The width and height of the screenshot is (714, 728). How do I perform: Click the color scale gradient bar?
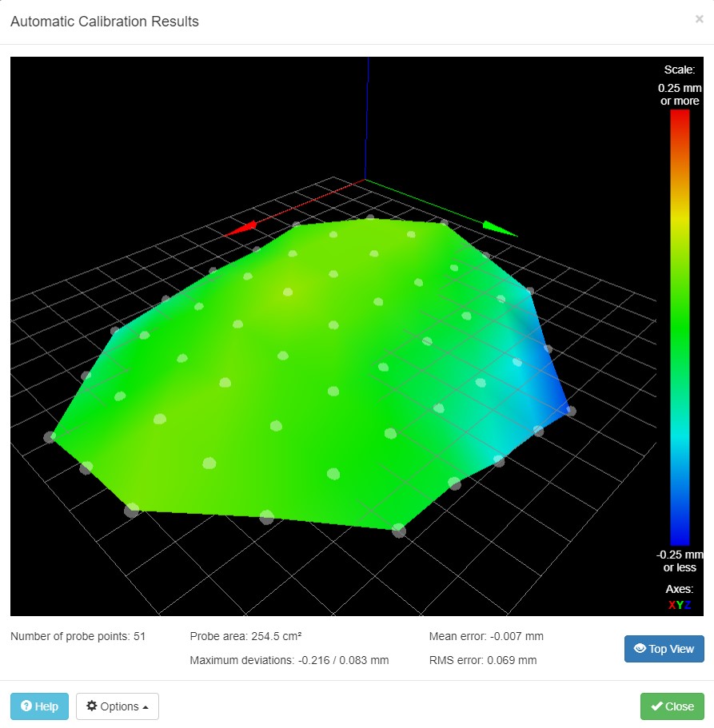click(680, 328)
